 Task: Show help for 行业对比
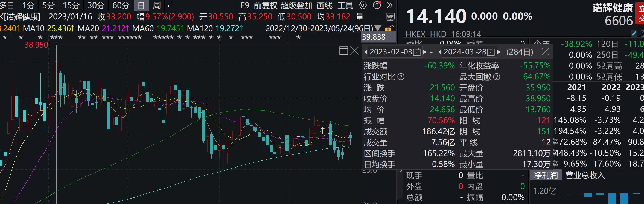401,77
